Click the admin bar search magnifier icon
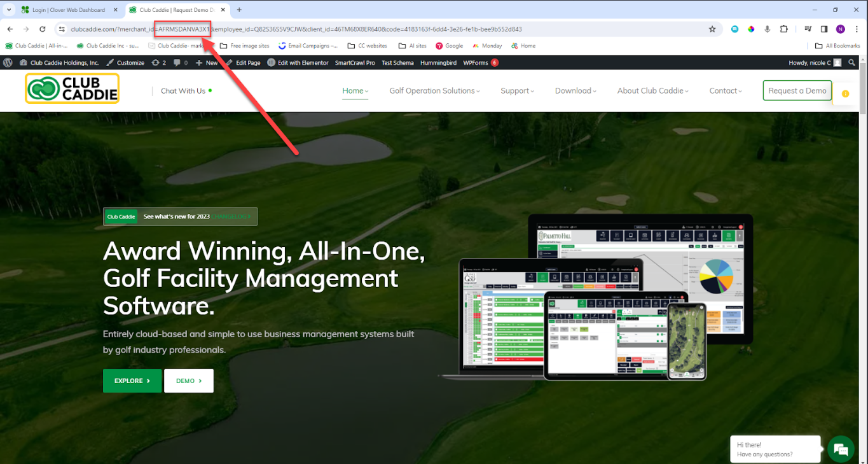The image size is (868, 464). [x=852, y=63]
